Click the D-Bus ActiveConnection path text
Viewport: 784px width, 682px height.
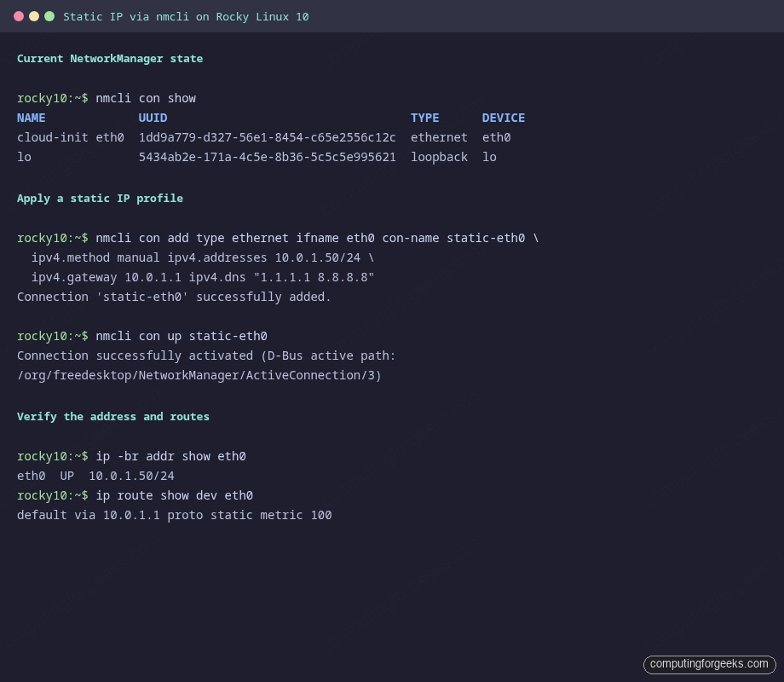click(198, 375)
